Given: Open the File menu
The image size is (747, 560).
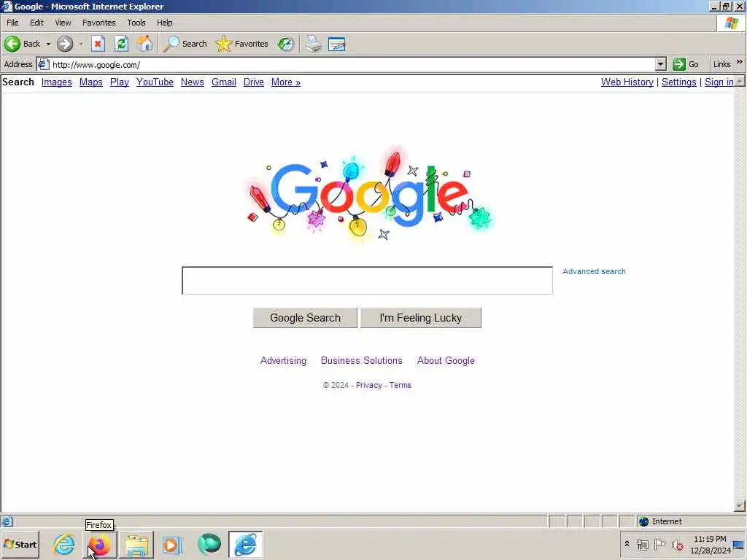Looking at the screenshot, I should pyautogui.click(x=13, y=23).
